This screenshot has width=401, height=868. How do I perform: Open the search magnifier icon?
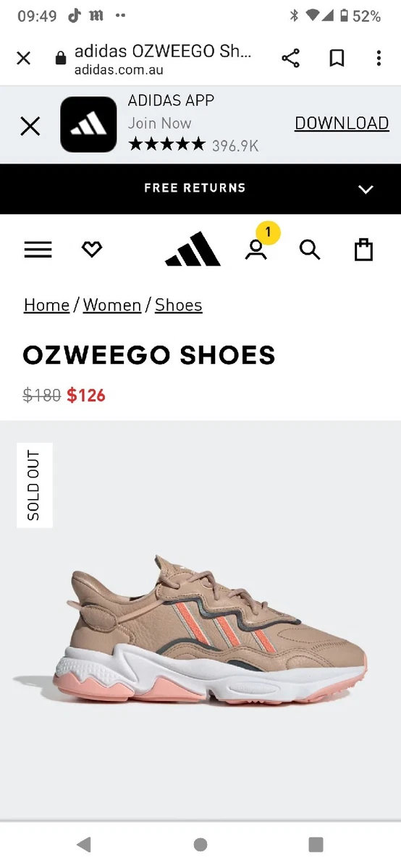coord(310,250)
